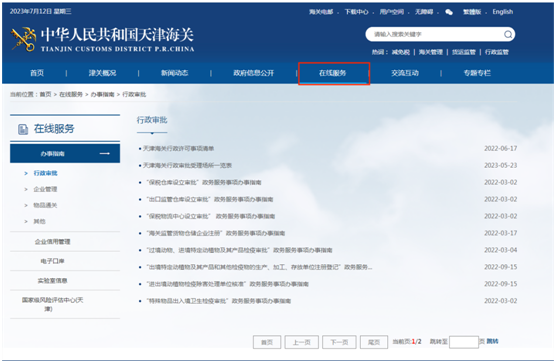Image resolution: width=556 pixels, height=363 pixels.
Task: Select 其他 in the sidebar
Action: point(39,222)
